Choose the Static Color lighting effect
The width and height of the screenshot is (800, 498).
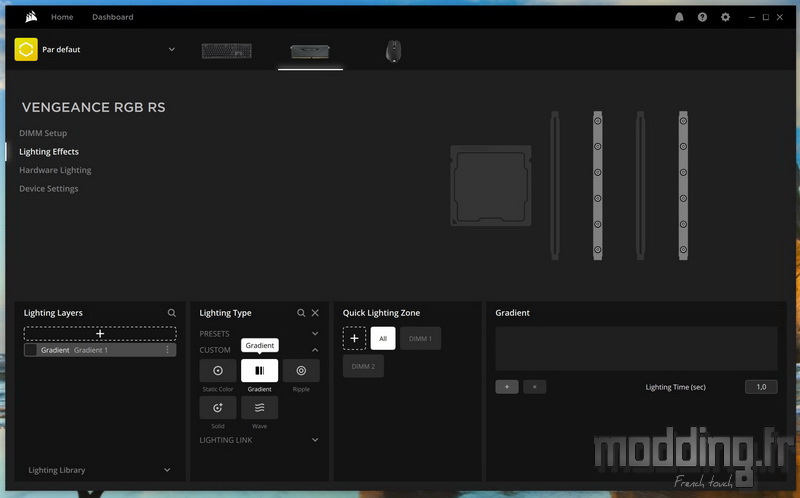pyautogui.click(x=218, y=370)
